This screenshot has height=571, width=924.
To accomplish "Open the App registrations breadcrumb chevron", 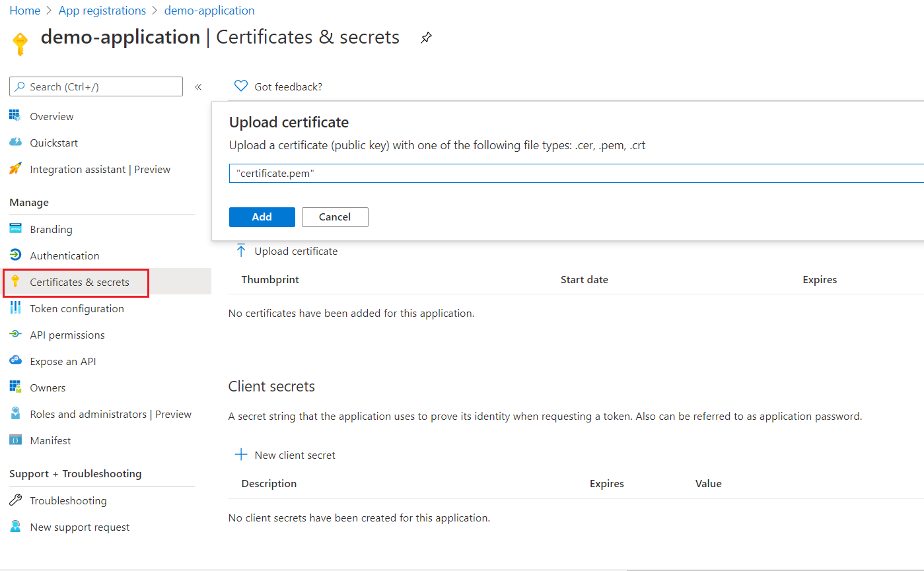I will click(x=154, y=10).
